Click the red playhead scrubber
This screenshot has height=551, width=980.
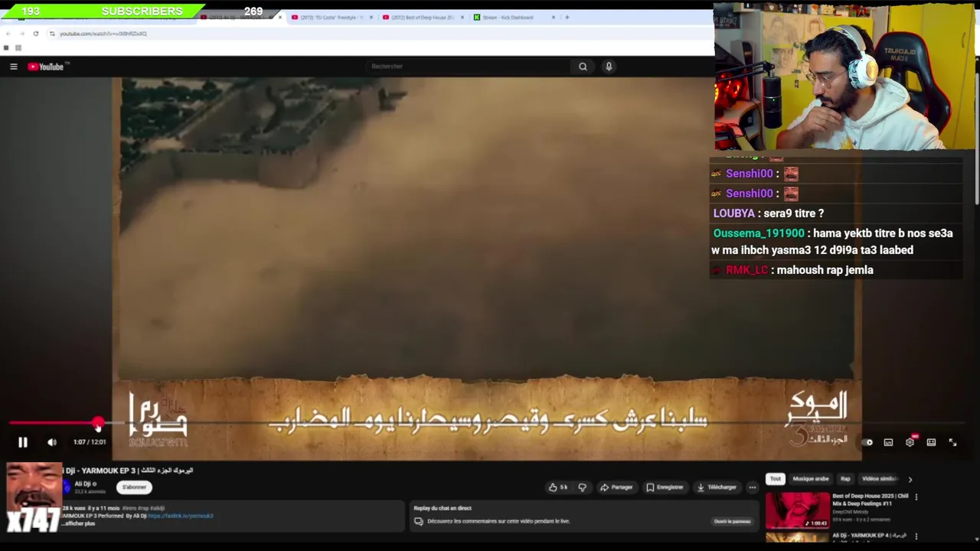pos(98,422)
